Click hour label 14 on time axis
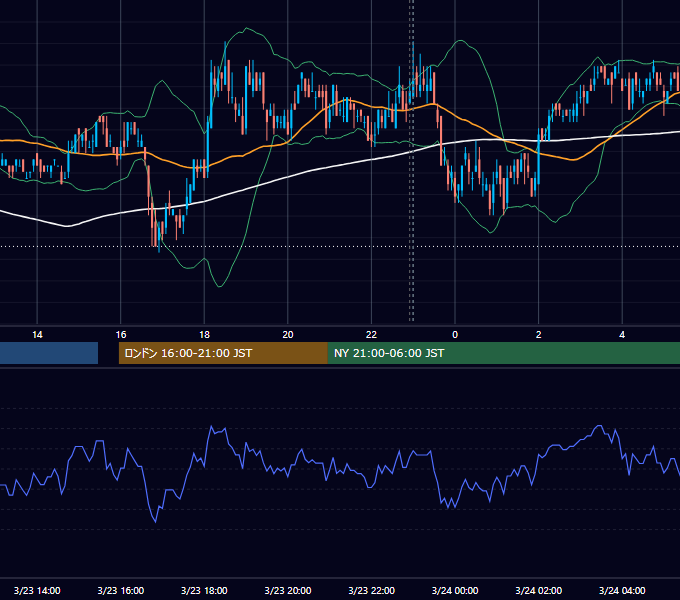The image size is (680, 600). [37, 335]
